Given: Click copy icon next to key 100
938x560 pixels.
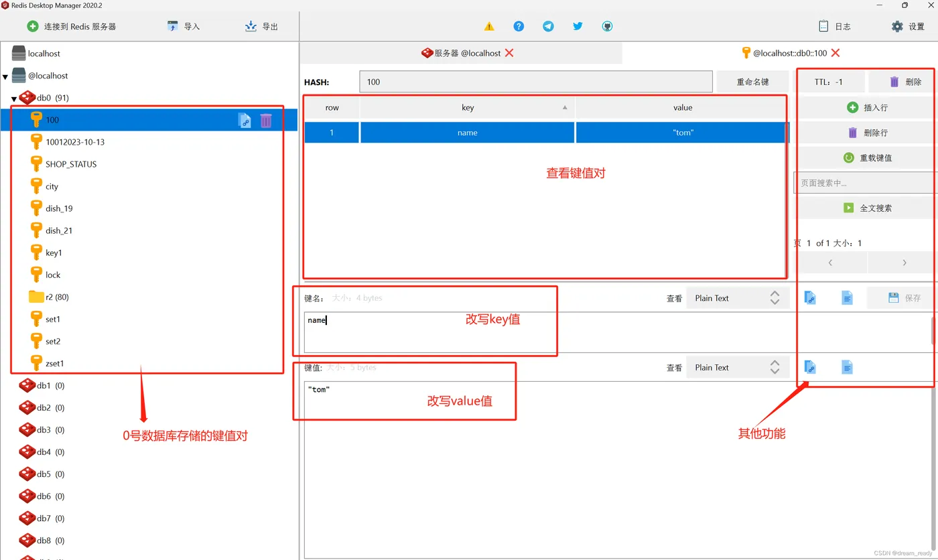Looking at the screenshot, I should (245, 121).
